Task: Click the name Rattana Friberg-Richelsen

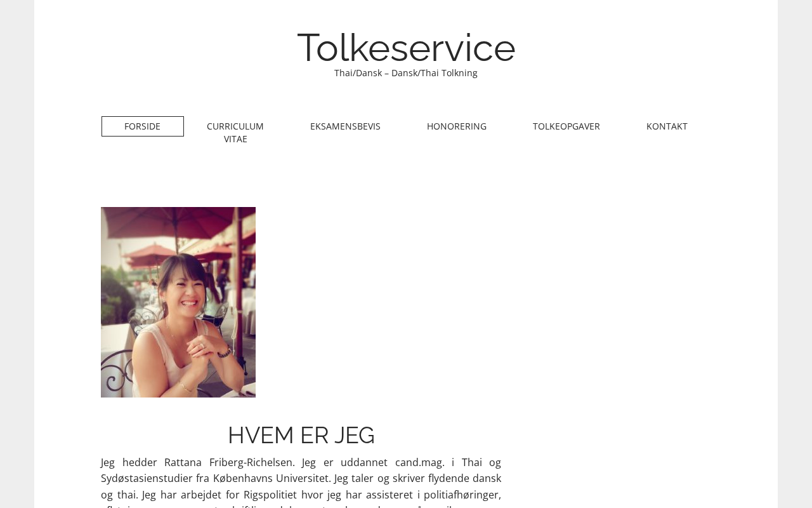Action: [230, 462]
